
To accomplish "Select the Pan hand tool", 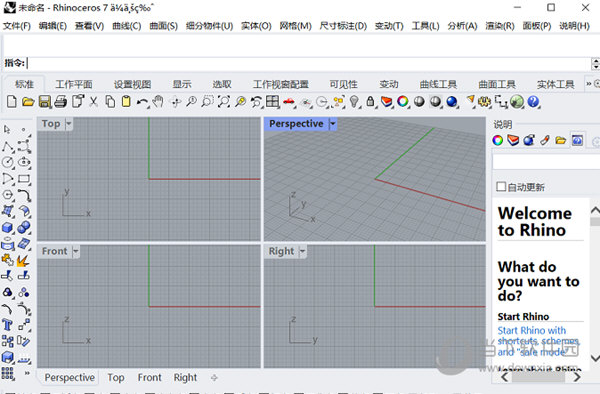I will 158,102.
